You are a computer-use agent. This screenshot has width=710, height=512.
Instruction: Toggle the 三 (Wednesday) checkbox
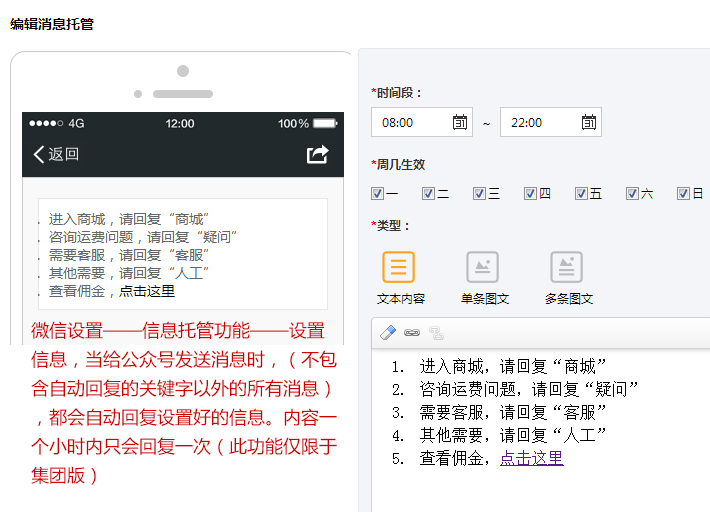[x=480, y=194]
